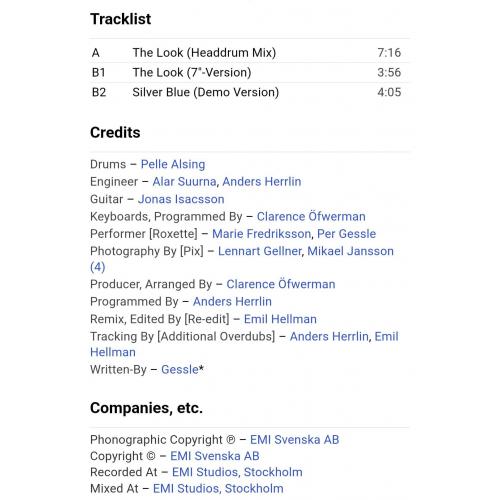Click Anders Herrlin in the Programmed By credit
Screen dimensions: 500x500
point(232,301)
